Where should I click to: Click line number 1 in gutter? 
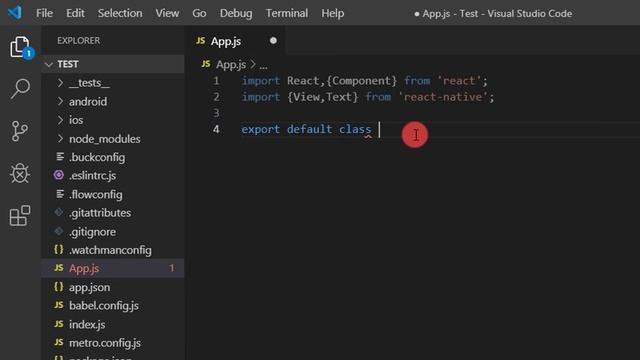(216, 80)
